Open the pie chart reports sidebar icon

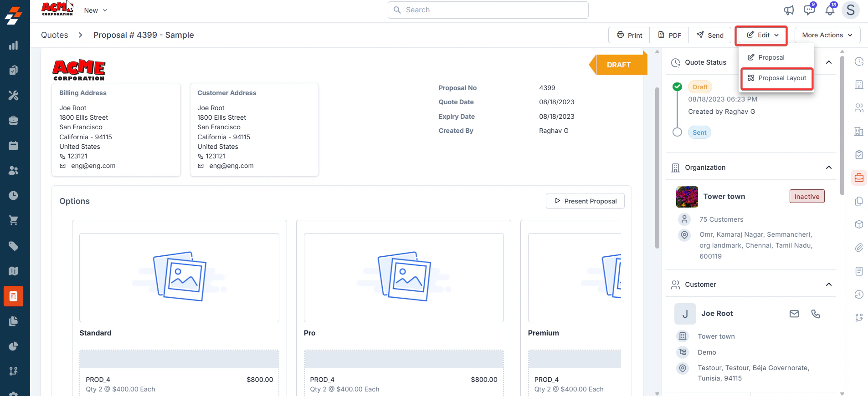click(x=14, y=346)
